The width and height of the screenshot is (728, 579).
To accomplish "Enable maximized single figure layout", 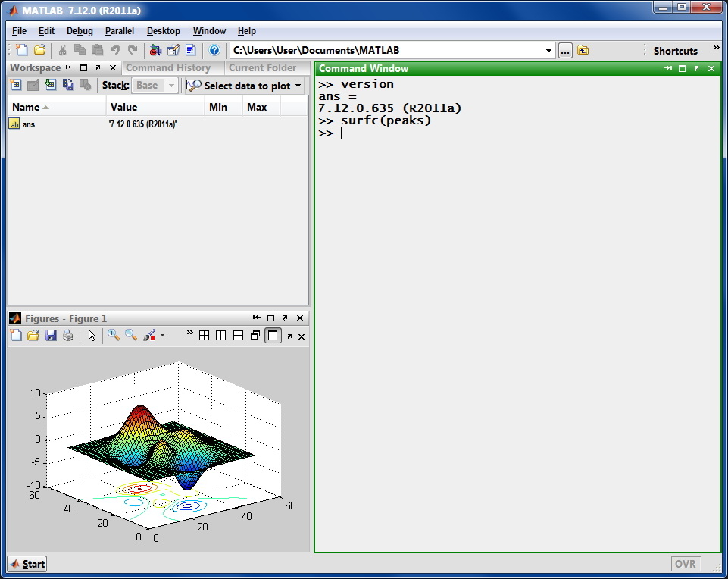I will click(x=273, y=336).
